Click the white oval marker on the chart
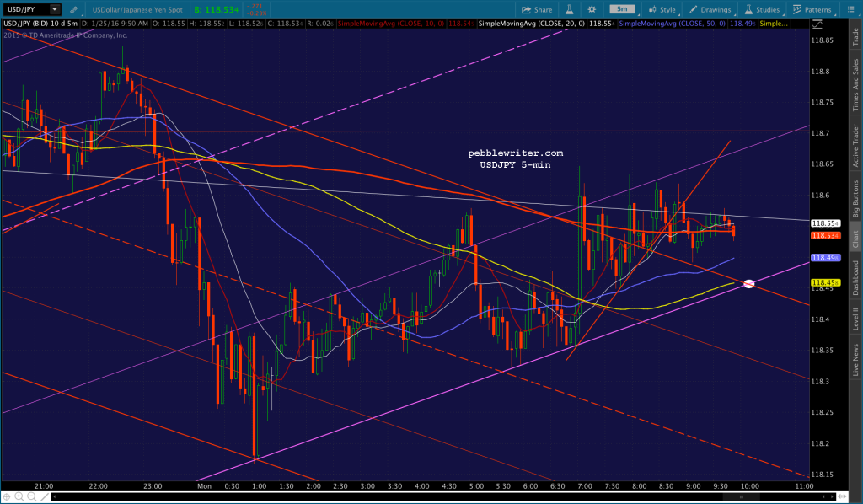Viewport: 863px width, 504px height. pos(749,284)
